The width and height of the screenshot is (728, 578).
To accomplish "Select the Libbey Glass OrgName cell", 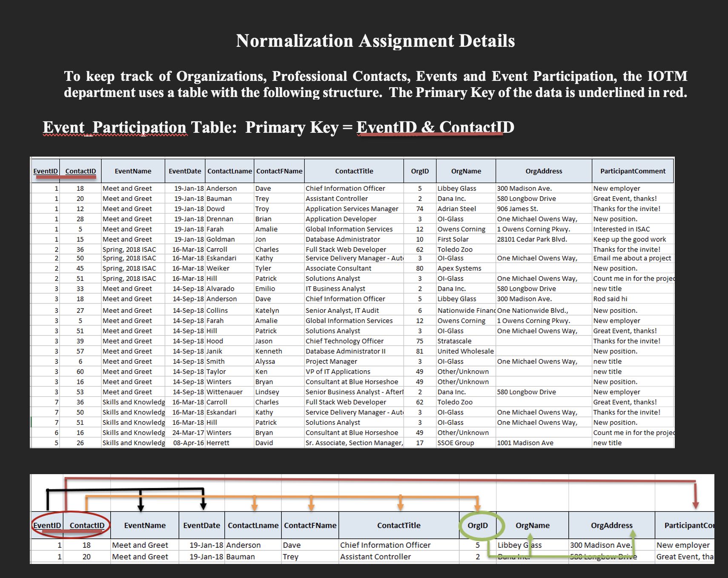I will pyautogui.click(x=457, y=188).
